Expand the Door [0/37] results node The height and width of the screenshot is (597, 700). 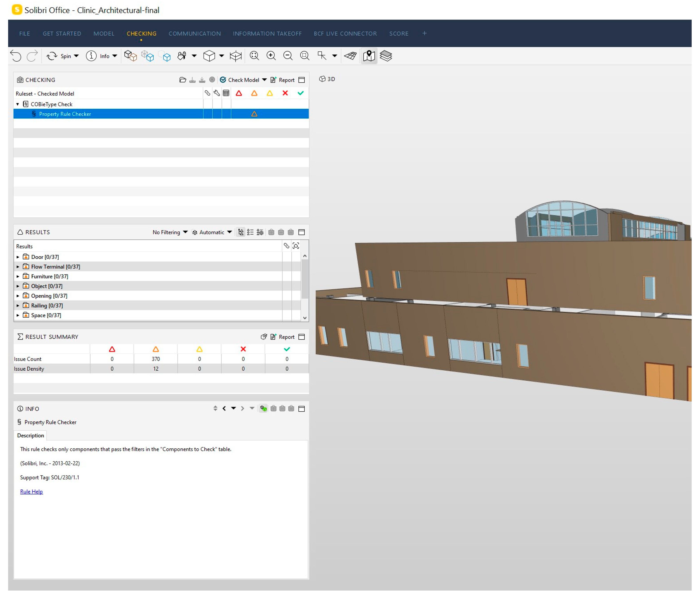click(x=18, y=257)
